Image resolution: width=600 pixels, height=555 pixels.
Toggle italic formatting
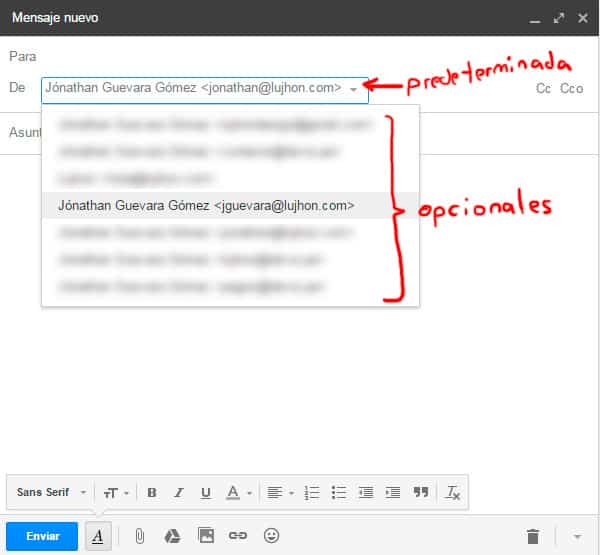pyautogui.click(x=179, y=493)
